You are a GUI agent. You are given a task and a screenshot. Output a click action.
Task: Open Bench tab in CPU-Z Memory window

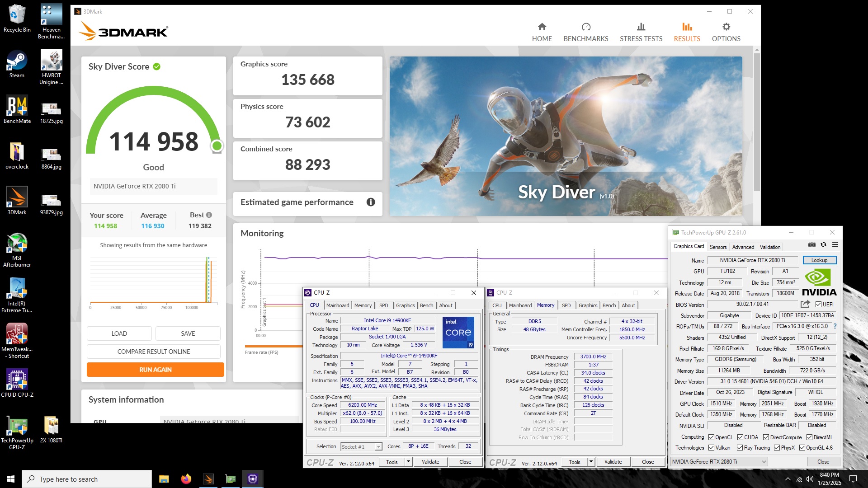click(609, 305)
